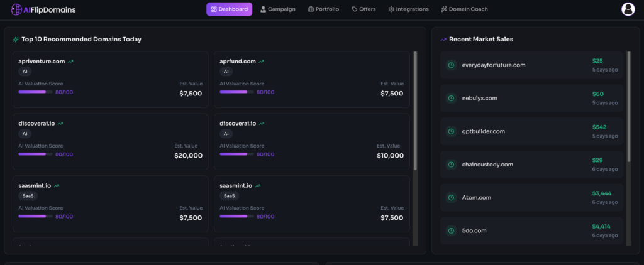This screenshot has width=644, height=265.
Task: Click the 80/100 score on apriventure.com card
Action: click(x=64, y=92)
